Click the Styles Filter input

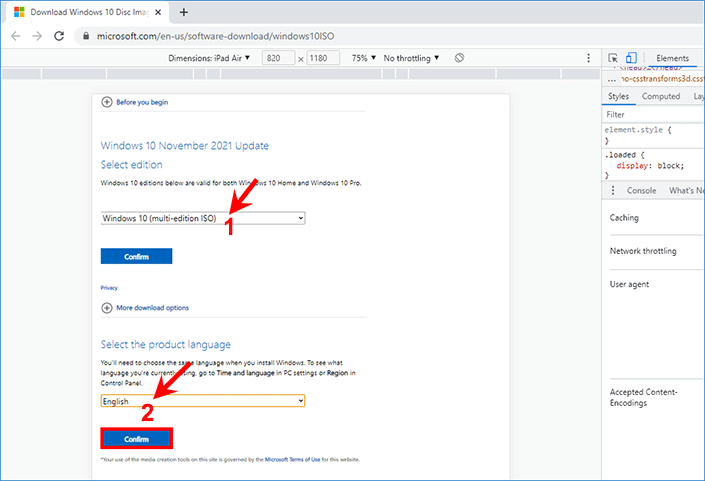(x=654, y=115)
